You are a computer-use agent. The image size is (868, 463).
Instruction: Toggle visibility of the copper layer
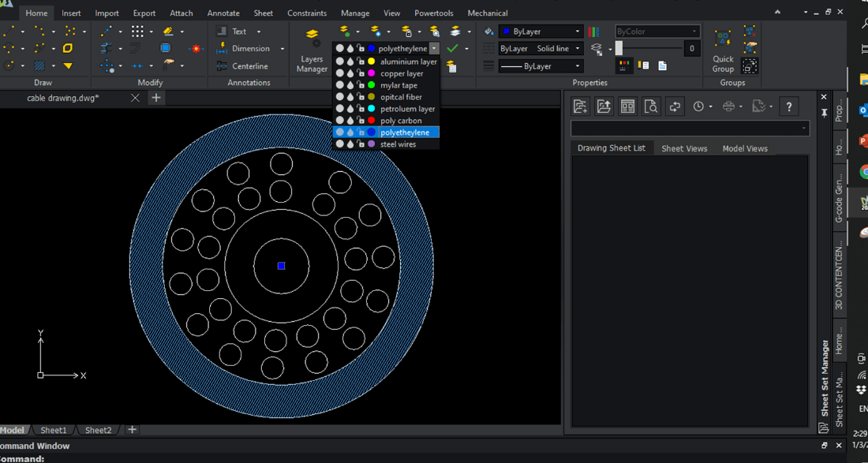(x=340, y=73)
